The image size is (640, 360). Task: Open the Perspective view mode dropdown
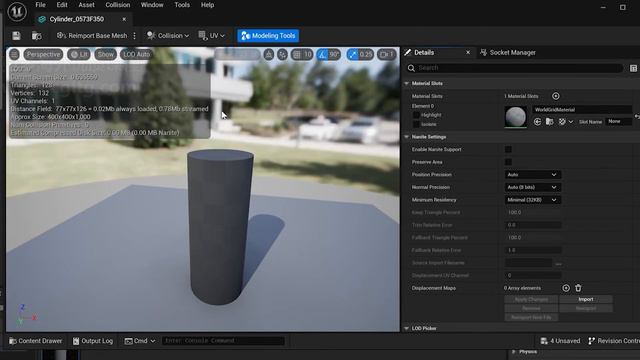(x=43, y=54)
